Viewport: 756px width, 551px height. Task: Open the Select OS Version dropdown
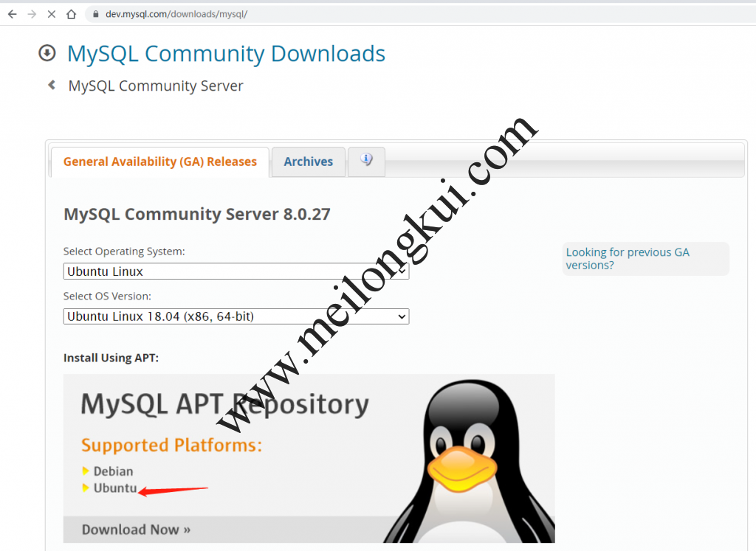coord(236,316)
